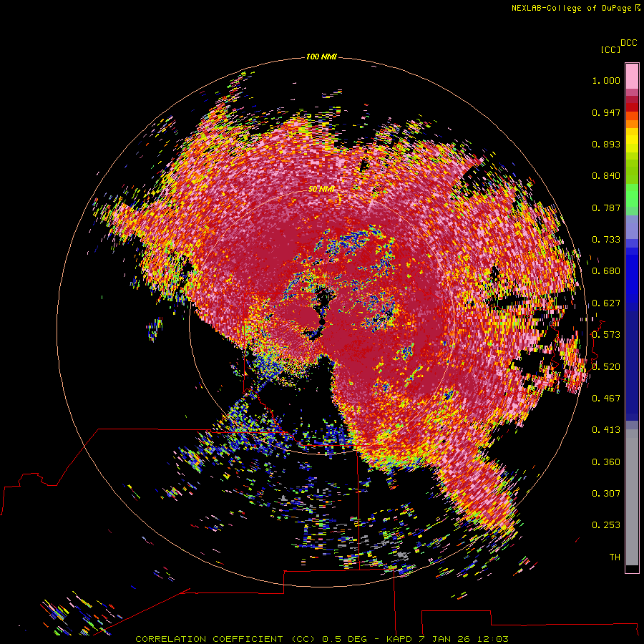Select the 0.840 legend value

click(x=606, y=176)
